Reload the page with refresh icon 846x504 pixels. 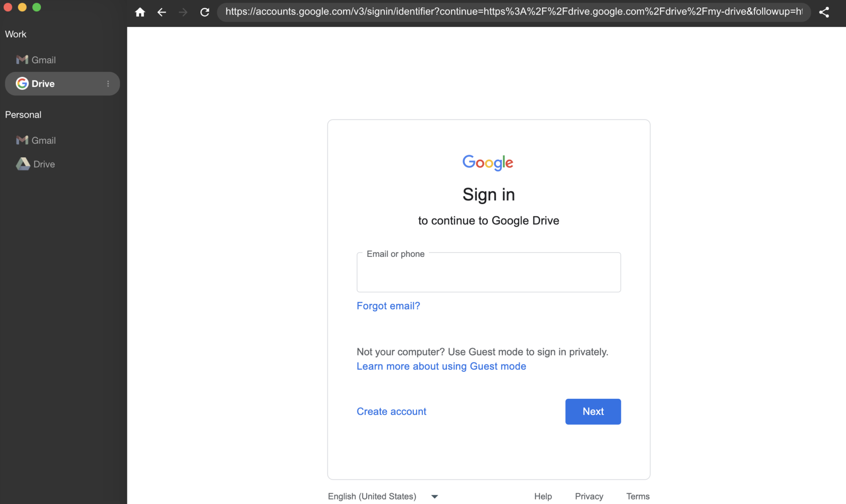pyautogui.click(x=204, y=12)
